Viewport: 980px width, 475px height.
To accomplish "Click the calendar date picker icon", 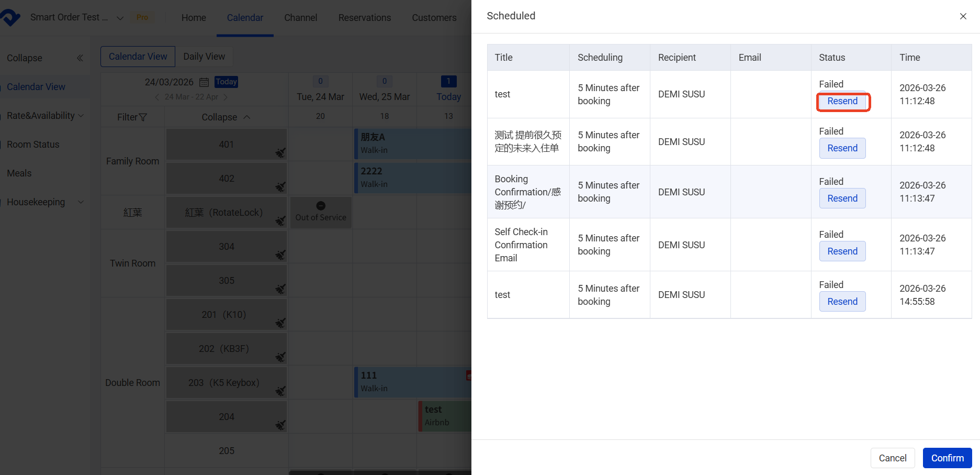I will click(204, 82).
